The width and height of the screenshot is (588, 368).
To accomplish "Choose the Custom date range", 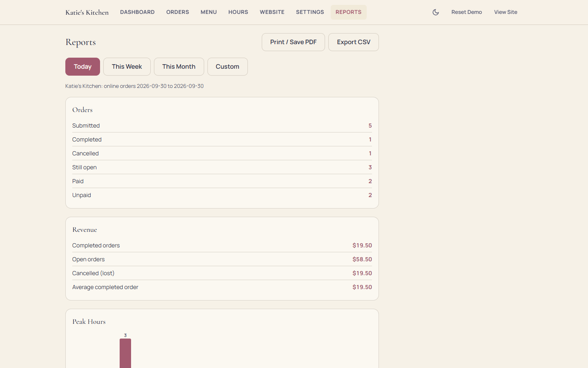I will pos(227,67).
